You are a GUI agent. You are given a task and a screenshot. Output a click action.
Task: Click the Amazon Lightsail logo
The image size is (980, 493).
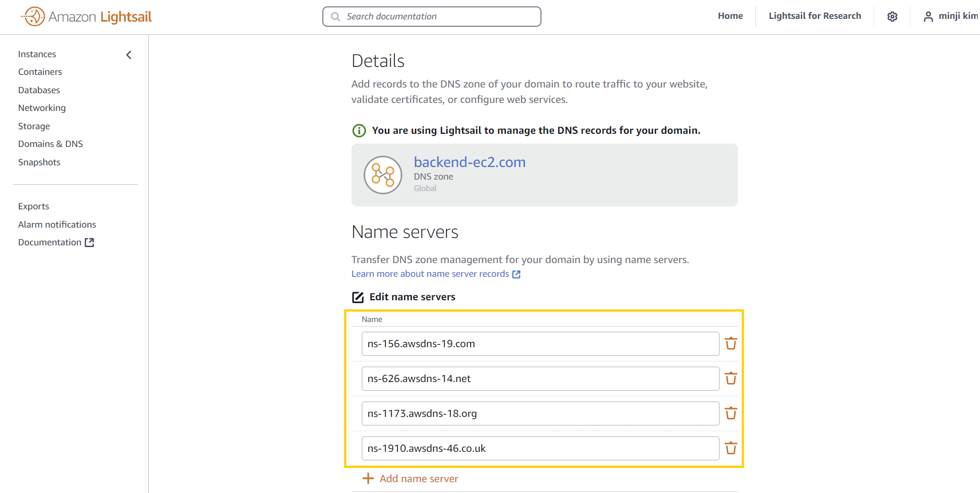[86, 17]
